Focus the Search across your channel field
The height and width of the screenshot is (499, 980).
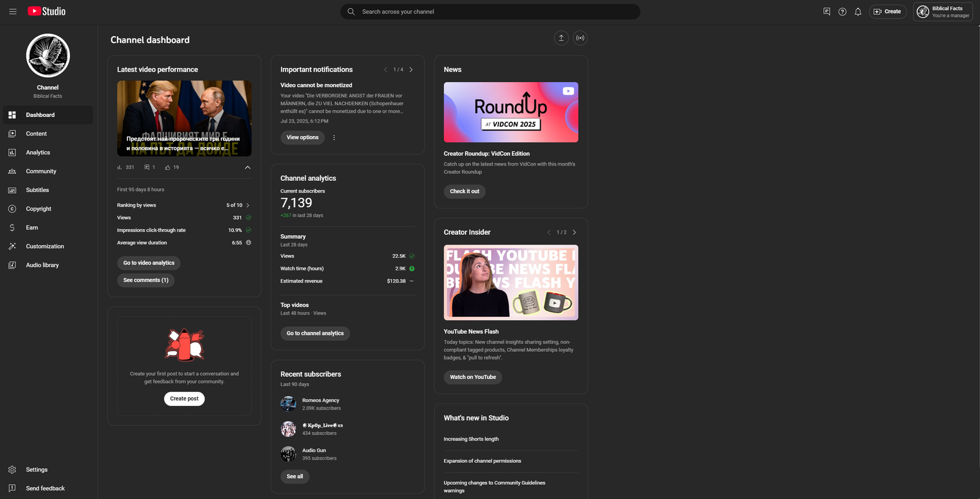pos(490,12)
